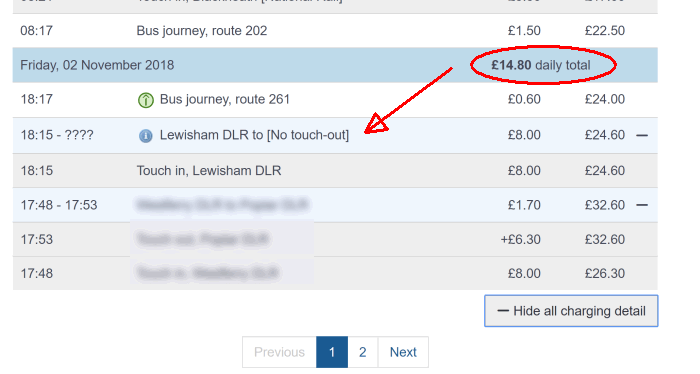Select the Friday, 02 November 2018 header
The height and width of the screenshot is (374, 700).
tap(335, 65)
